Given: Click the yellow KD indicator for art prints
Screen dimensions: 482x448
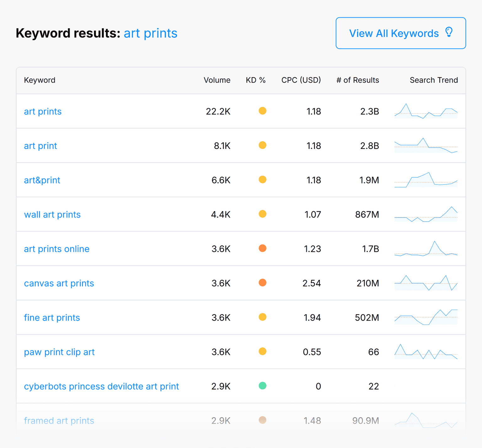Looking at the screenshot, I should [263, 111].
